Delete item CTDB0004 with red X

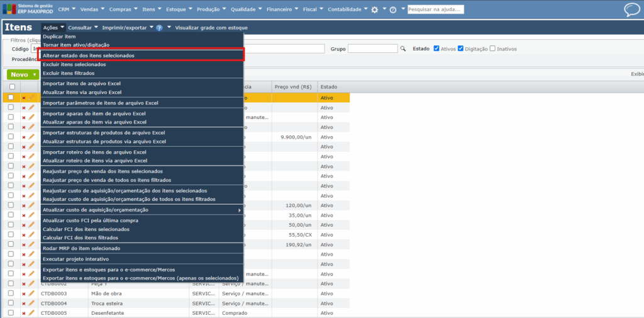(24, 304)
